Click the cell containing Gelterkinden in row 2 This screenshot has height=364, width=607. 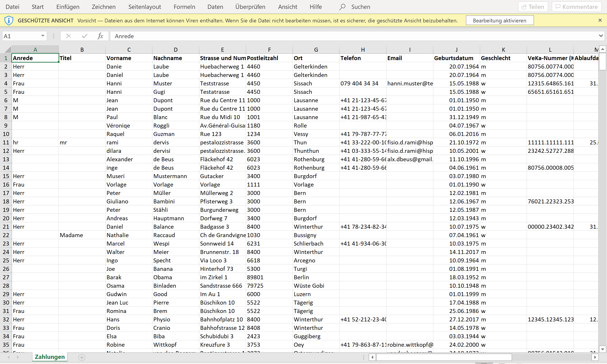pos(316,67)
